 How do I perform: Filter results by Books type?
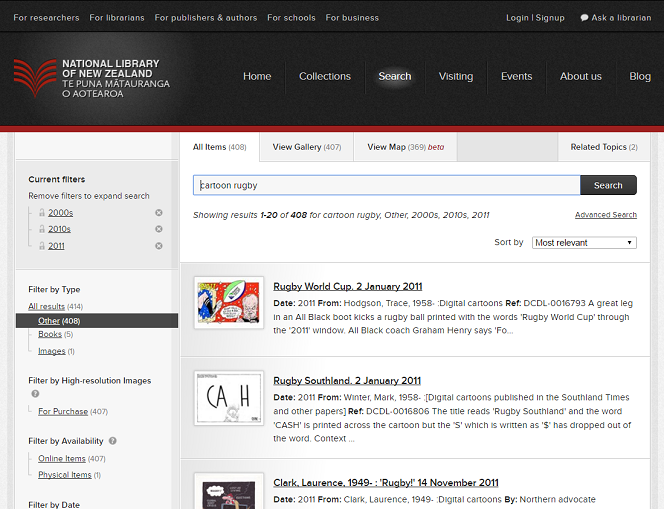[50, 334]
